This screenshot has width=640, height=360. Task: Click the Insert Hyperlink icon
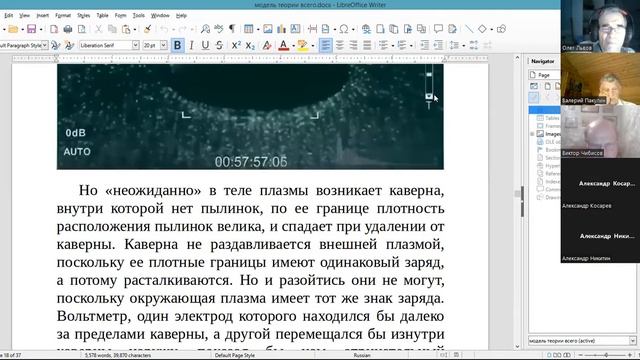[366, 29]
